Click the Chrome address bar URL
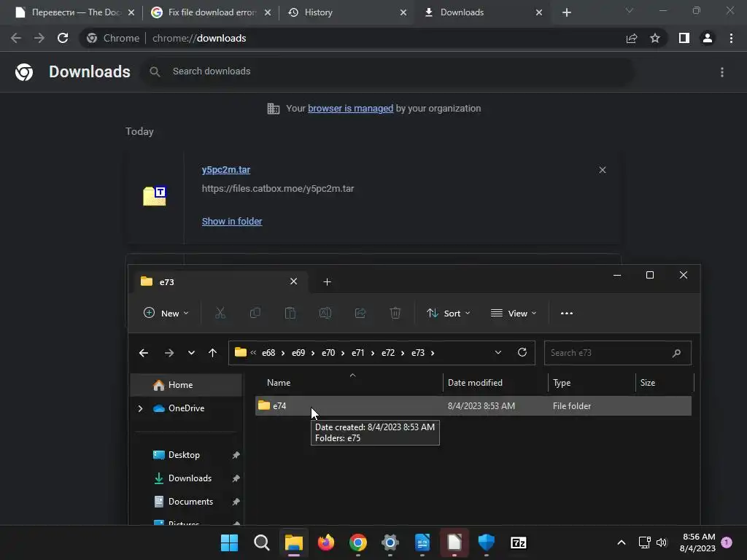747x560 pixels. [x=199, y=38]
